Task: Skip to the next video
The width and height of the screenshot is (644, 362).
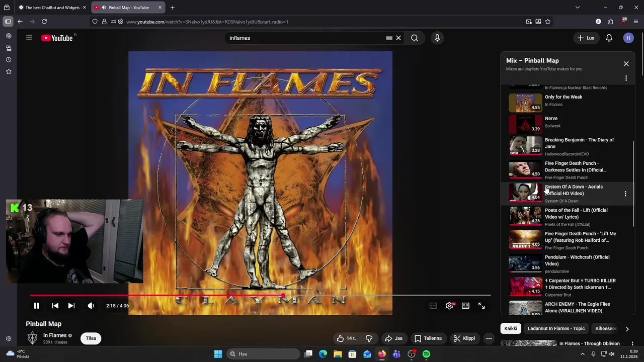Action: [71, 306]
